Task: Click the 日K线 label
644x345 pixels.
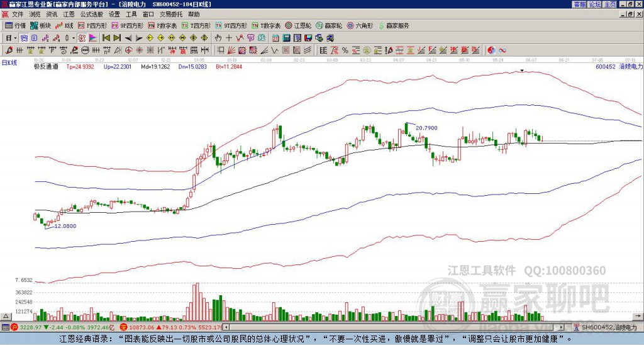Action: [9, 63]
